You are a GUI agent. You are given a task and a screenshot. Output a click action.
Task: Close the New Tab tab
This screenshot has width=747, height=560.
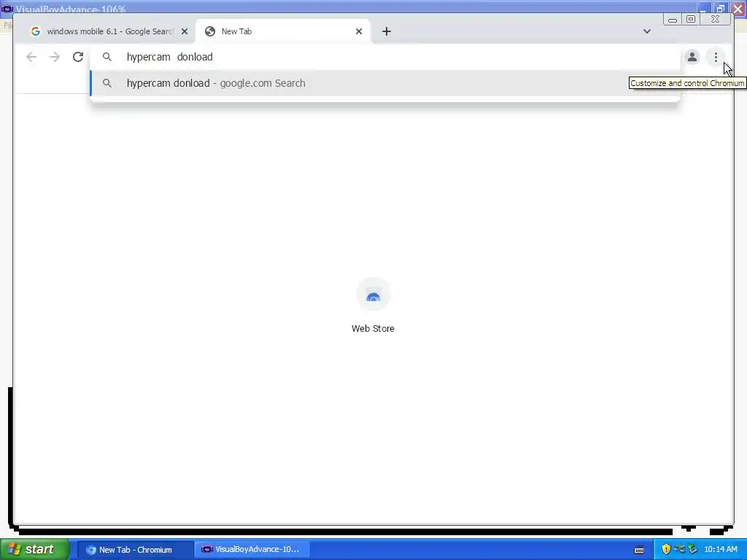(359, 31)
